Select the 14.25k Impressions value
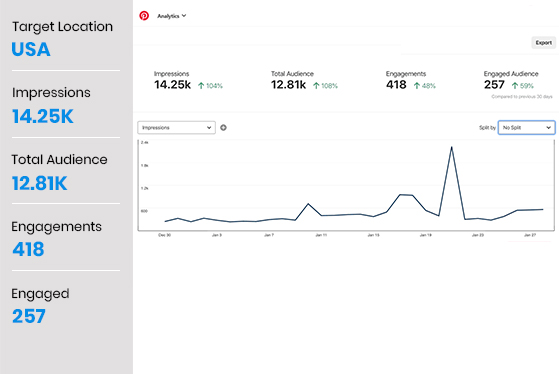The width and height of the screenshot is (559, 374). [173, 85]
